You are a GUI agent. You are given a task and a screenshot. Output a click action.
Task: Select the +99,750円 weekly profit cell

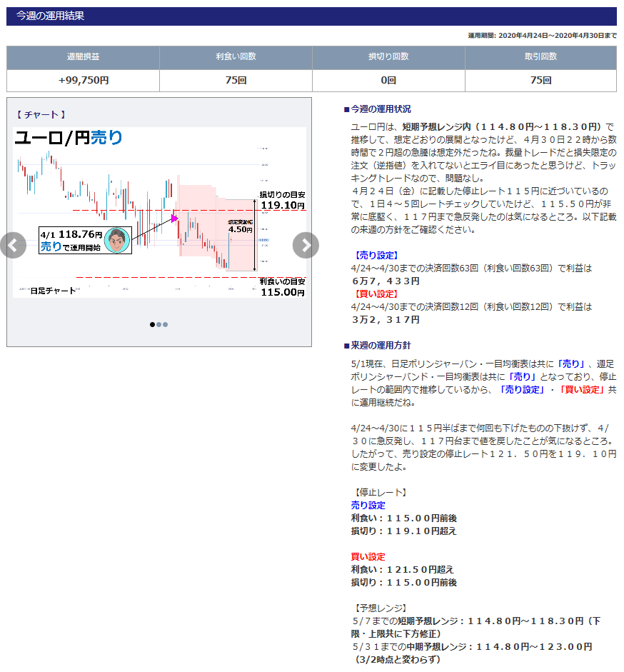(83, 81)
